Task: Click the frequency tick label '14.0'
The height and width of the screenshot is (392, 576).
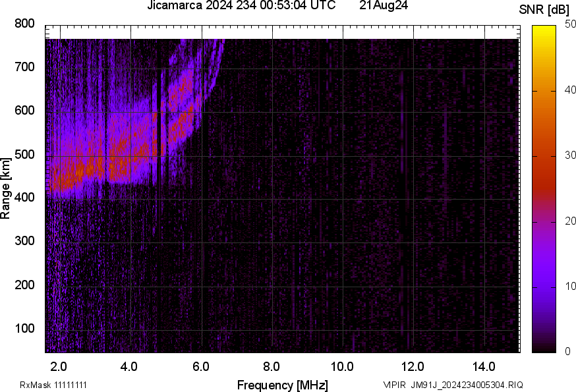Action: 484,366
